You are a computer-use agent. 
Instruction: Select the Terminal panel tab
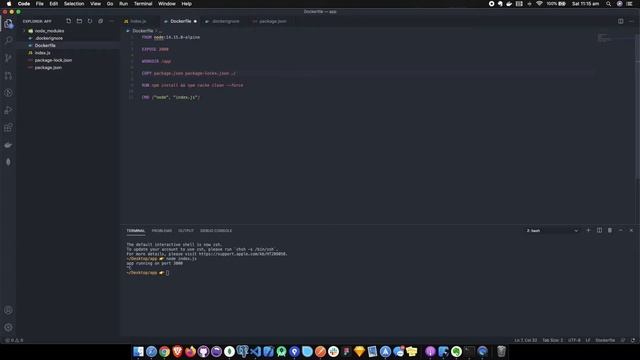[x=136, y=231]
